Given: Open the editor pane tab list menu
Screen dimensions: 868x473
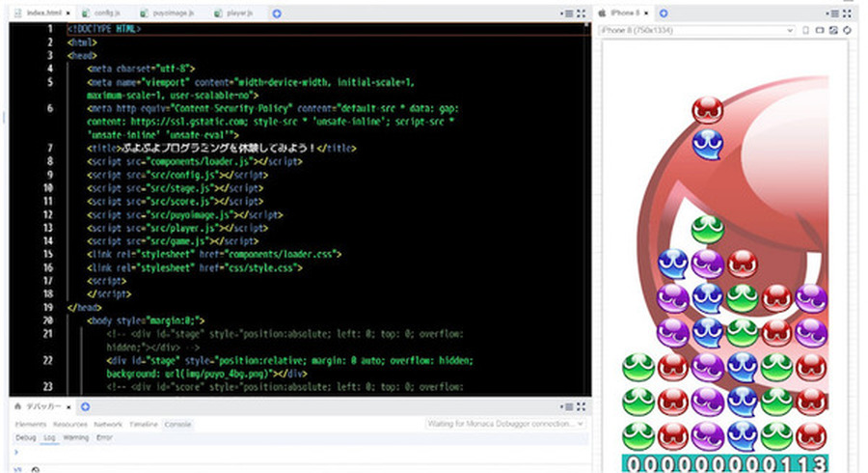Looking at the screenshot, I should coord(568,14).
